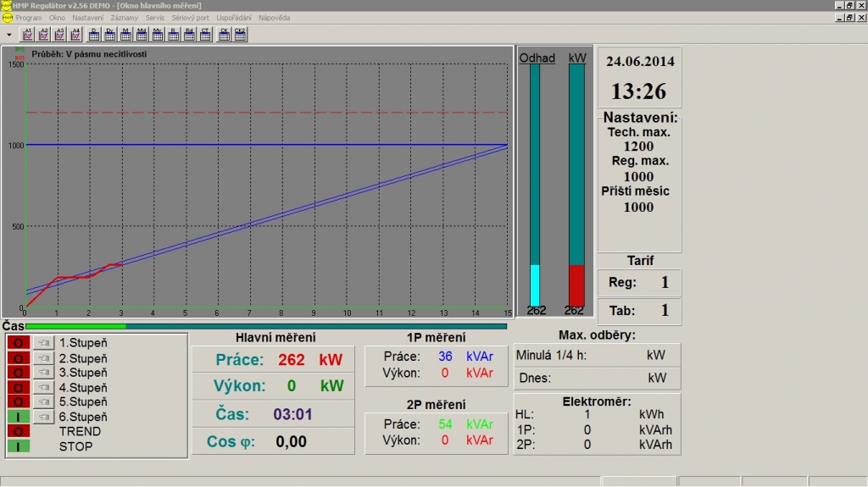Click the Práce value 262 in Hlavní měření

pos(292,360)
